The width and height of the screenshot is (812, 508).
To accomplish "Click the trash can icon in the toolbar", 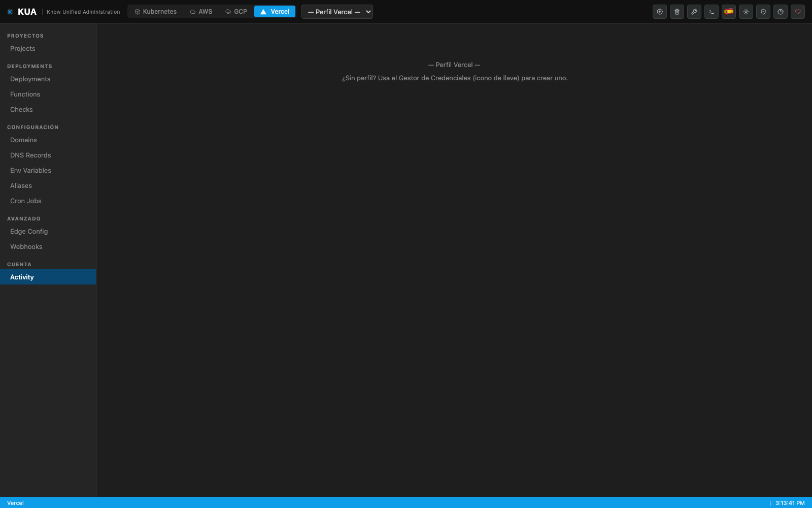I will tap(677, 12).
